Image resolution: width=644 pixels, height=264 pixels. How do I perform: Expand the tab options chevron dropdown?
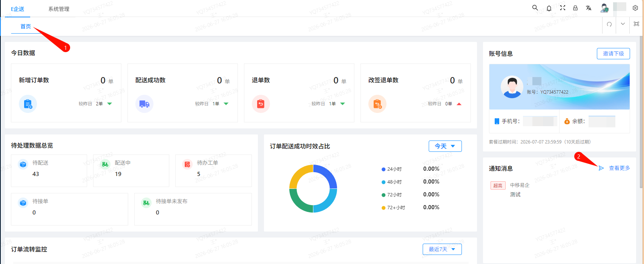point(623,24)
